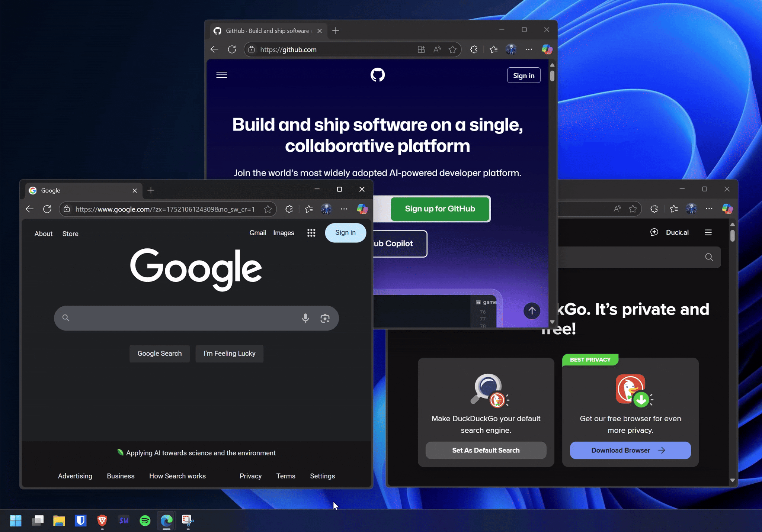Click DuckDuckGo scrollbar down arrow
This screenshot has height=532, width=762.
tap(732, 480)
